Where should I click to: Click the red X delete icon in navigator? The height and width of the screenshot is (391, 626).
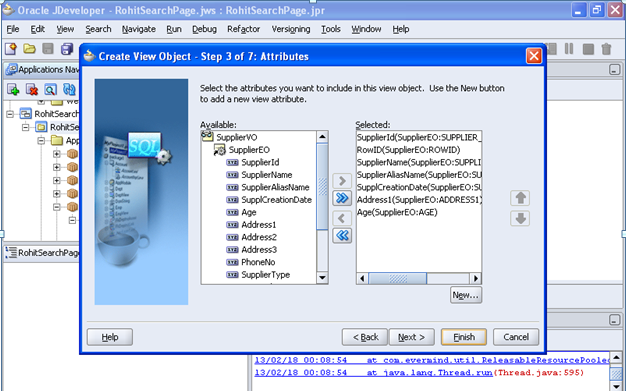(32, 89)
